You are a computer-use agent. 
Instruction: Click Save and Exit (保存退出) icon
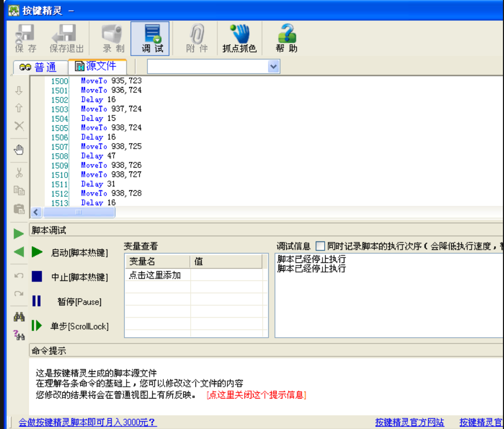66,38
